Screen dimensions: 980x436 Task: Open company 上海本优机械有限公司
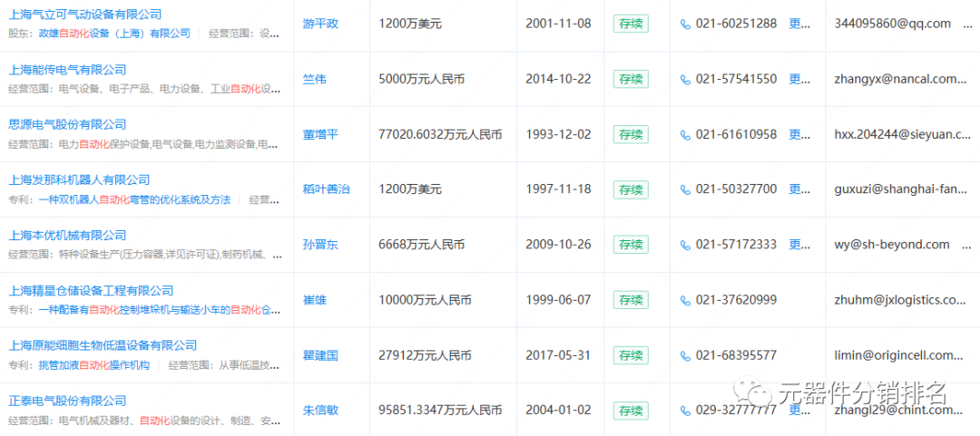point(67,235)
